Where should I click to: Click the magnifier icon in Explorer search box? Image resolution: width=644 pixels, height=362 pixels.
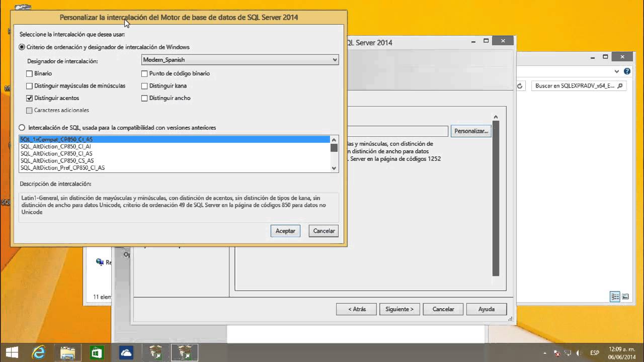[620, 86]
